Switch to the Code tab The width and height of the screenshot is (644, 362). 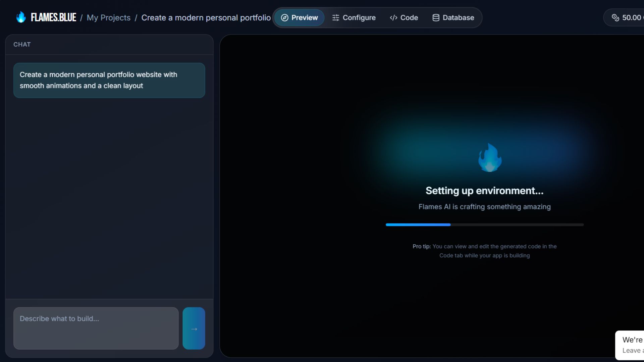click(x=404, y=18)
